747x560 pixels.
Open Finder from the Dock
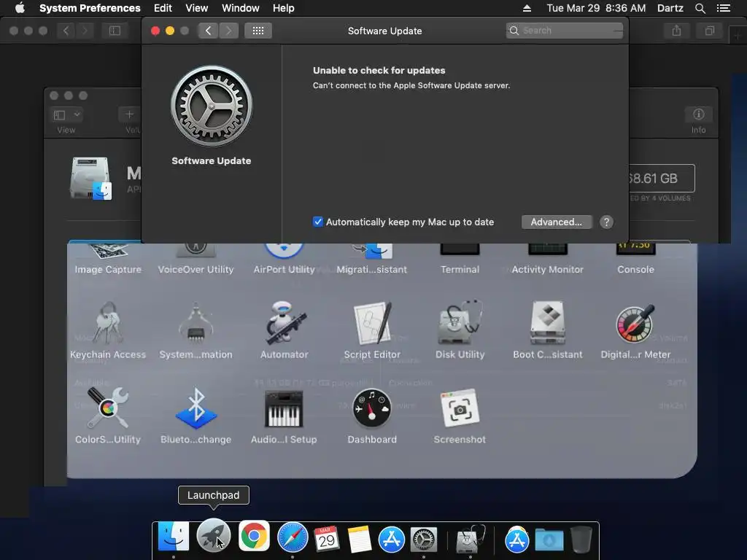pyautogui.click(x=174, y=537)
